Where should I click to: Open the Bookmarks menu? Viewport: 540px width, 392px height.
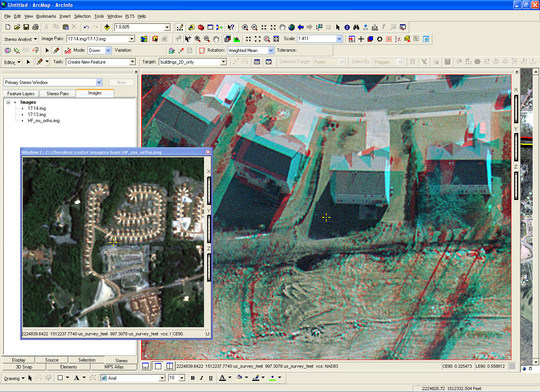click(46, 16)
